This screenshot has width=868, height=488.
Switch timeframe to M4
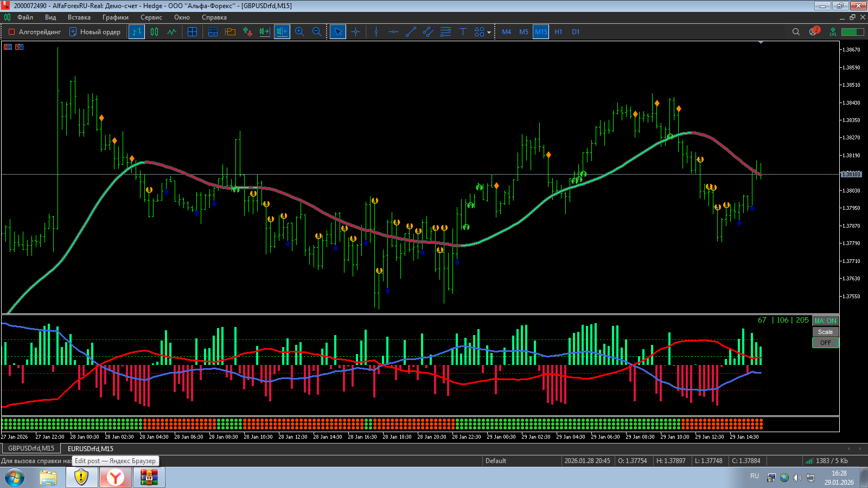pyautogui.click(x=506, y=32)
